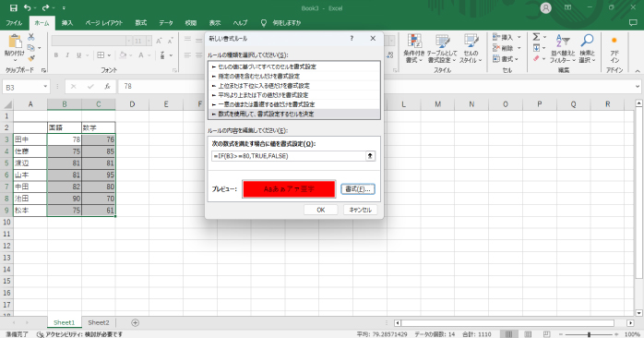Image resolution: width=644 pixels, height=338 pixels.
Task: Collapse the ribbon with the chevron
Action: click(x=638, y=71)
